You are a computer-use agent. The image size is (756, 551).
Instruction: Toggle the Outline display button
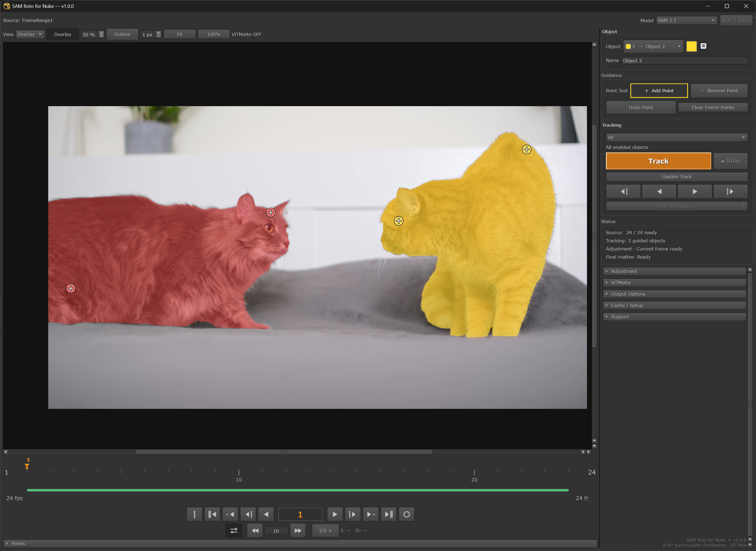pos(122,34)
